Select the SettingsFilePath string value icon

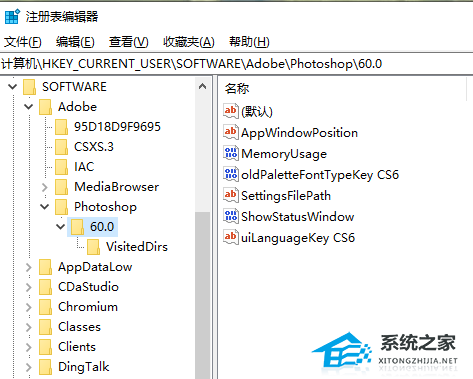pos(231,195)
